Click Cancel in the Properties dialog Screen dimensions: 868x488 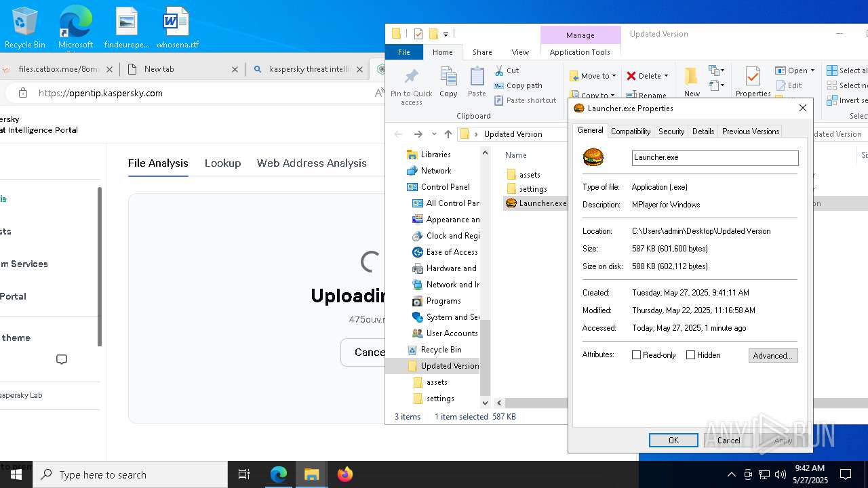click(729, 441)
